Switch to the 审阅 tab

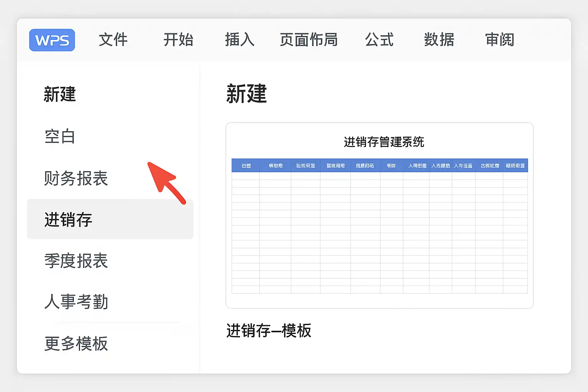pos(500,40)
